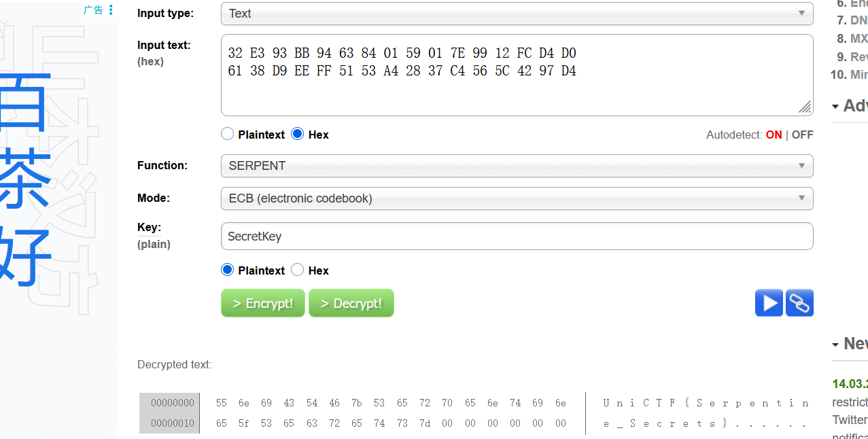Collapse the New sidebar section

[x=835, y=345]
